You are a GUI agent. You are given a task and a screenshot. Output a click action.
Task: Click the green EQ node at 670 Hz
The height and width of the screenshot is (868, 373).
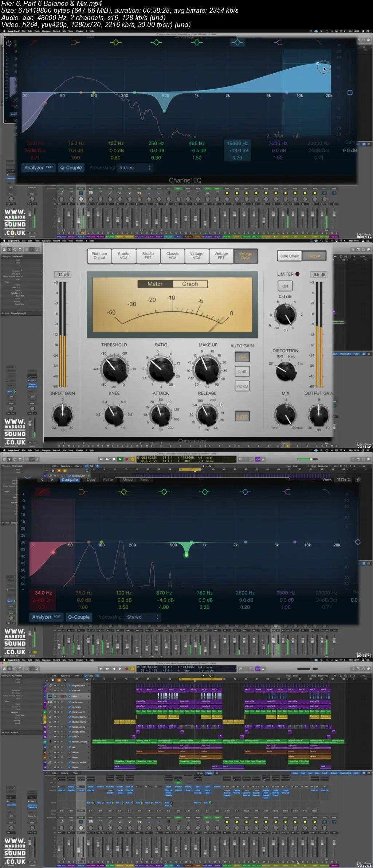[186, 555]
